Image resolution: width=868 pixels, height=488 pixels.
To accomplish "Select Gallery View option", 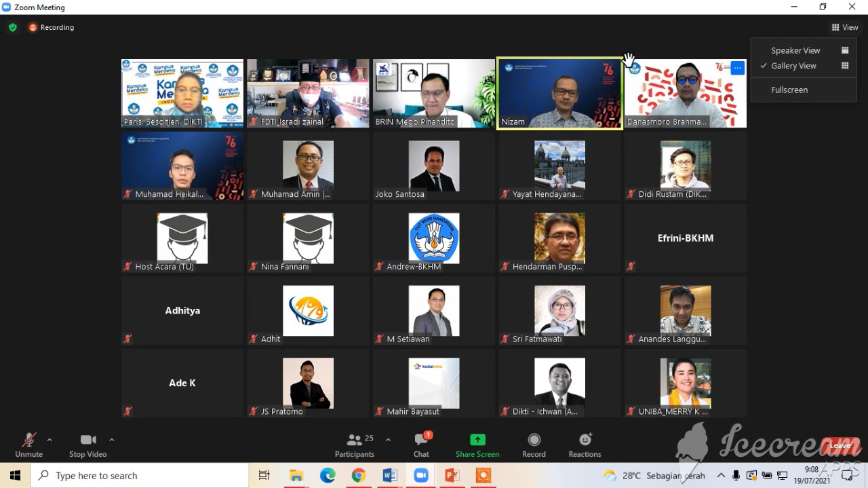I will tap(793, 66).
